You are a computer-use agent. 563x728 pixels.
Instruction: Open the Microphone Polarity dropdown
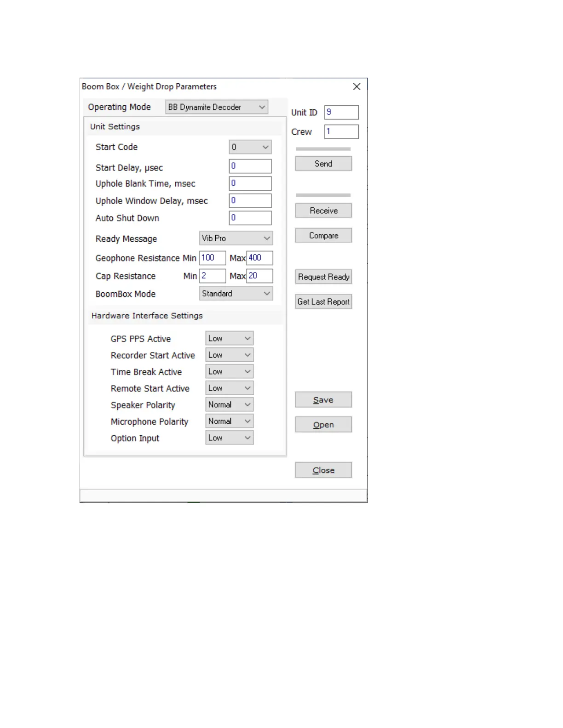[230, 421]
